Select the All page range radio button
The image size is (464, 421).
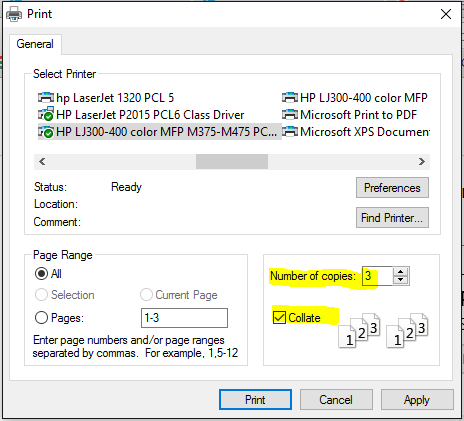tap(41, 274)
